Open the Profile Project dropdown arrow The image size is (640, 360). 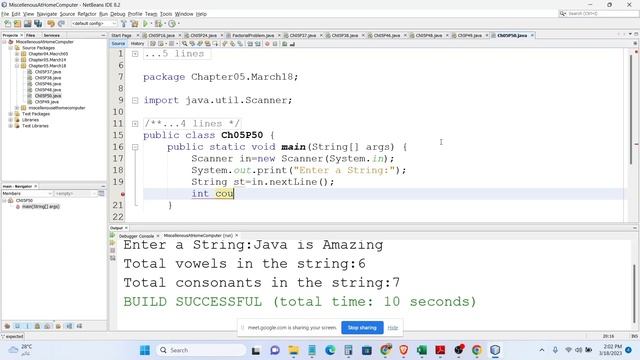pos(178,24)
